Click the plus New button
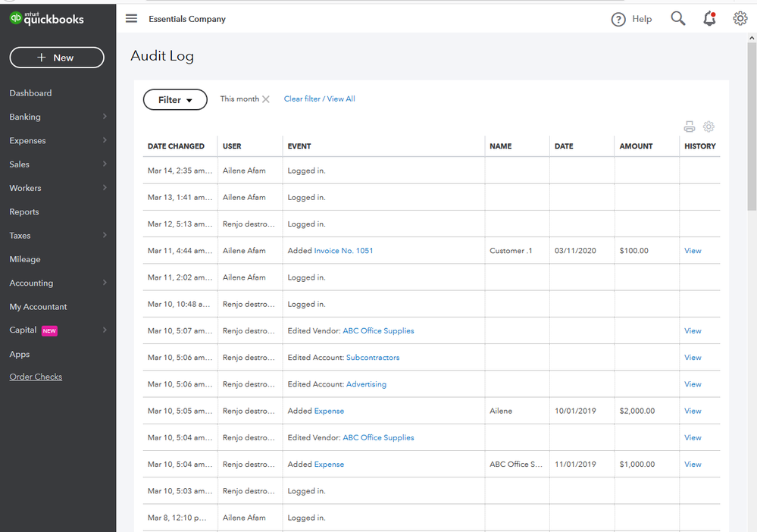 [57, 58]
